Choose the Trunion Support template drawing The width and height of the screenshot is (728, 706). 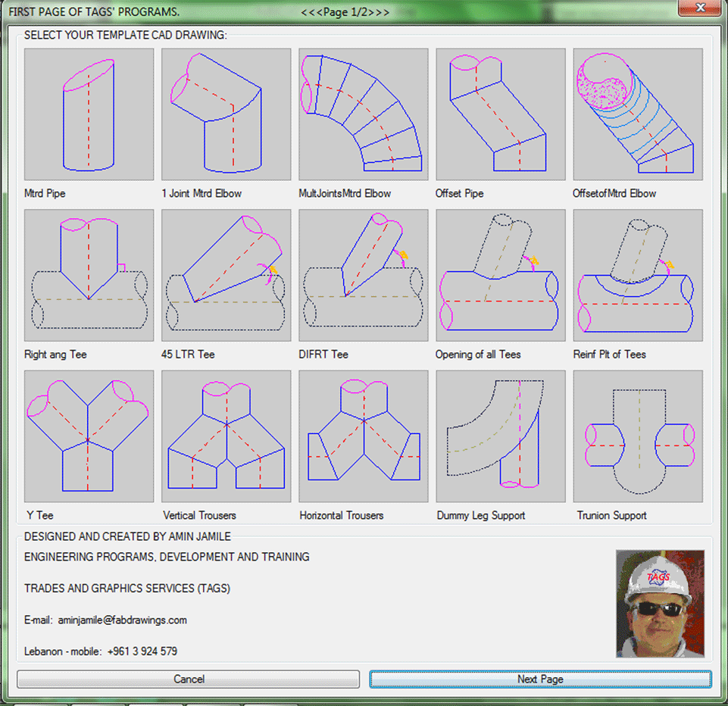click(637, 436)
